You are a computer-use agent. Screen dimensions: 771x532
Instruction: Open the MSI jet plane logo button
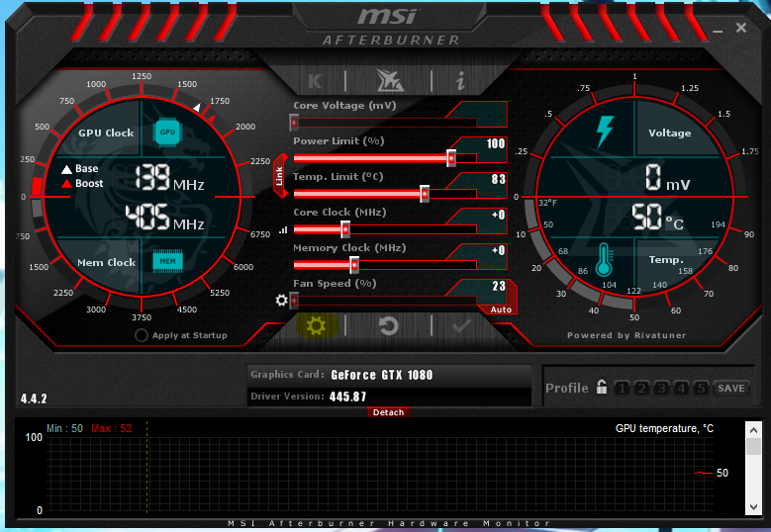[x=389, y=80]
